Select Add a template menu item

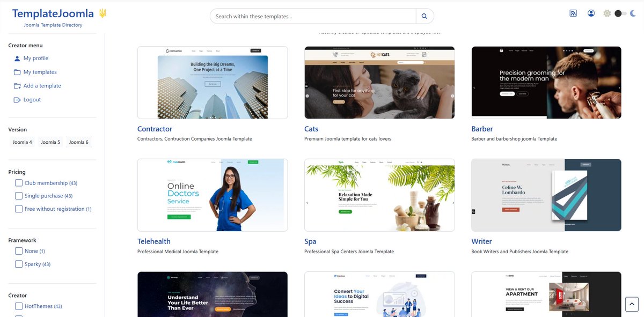click(x=42, y=86)
